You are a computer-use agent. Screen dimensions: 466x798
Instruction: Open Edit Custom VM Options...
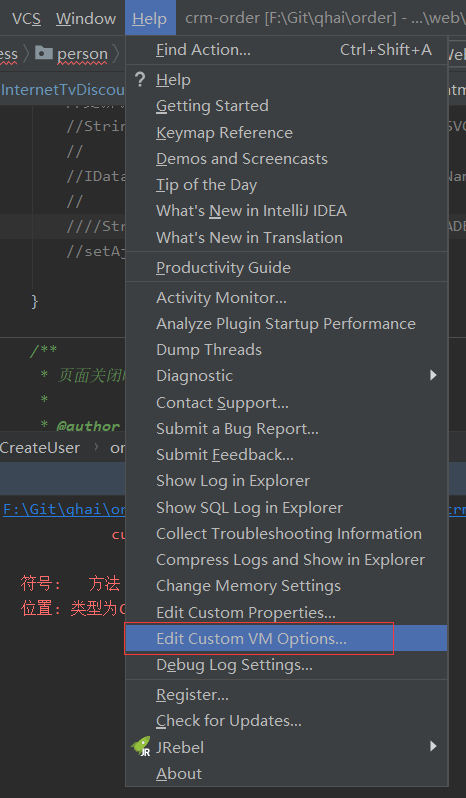[x=286, y=638]
